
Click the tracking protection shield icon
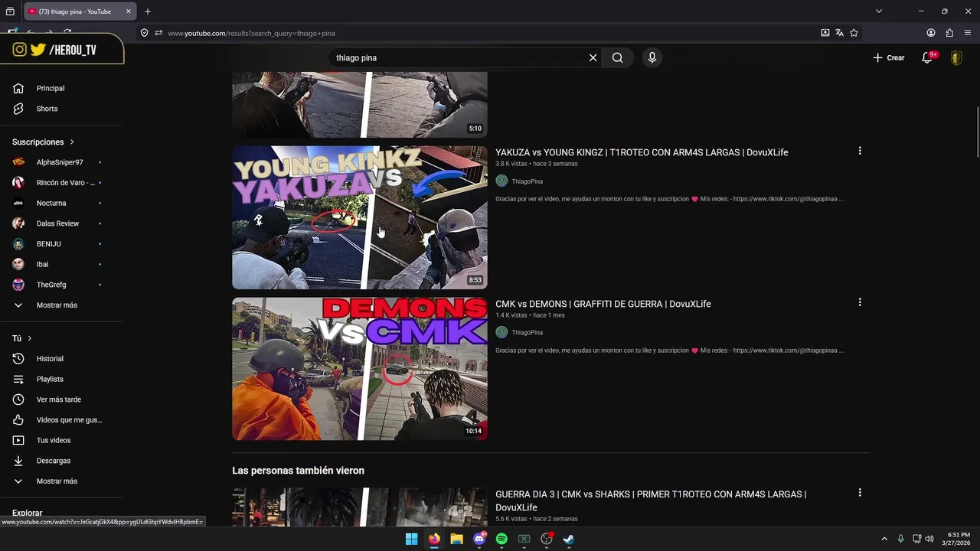[144, 33]
